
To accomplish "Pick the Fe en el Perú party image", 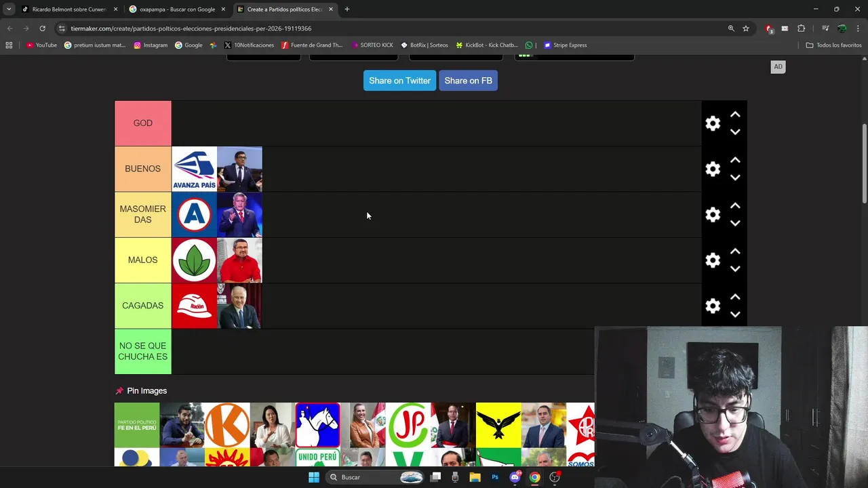I will pos(137,425).
